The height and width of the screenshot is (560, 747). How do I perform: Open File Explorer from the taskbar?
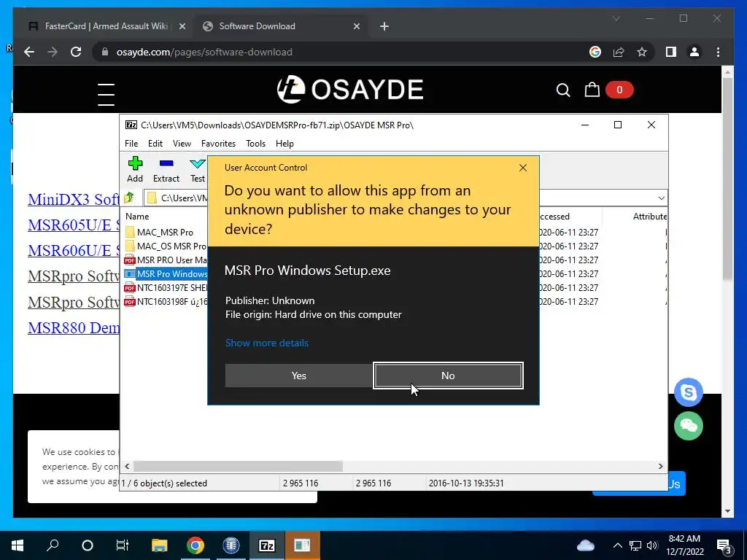[x=160, y=545]
